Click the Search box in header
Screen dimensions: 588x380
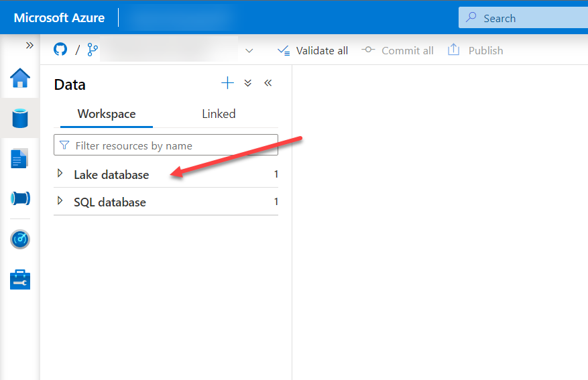coord(523,17)
